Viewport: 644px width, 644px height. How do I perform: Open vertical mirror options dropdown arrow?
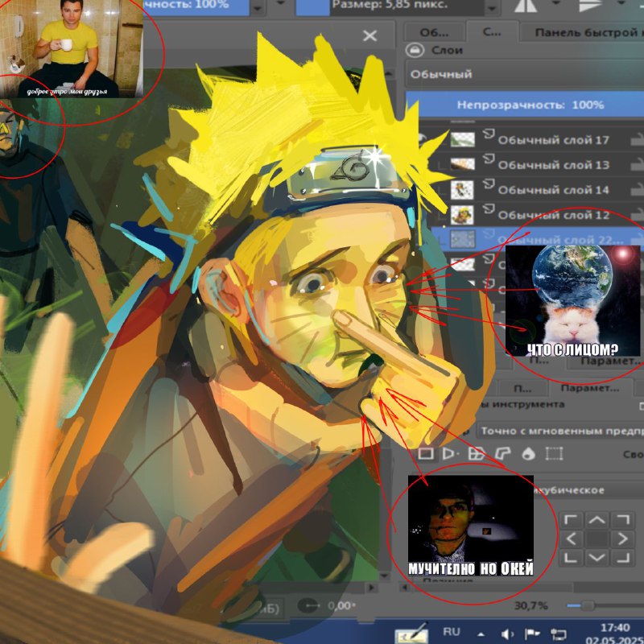click(621, 4)
